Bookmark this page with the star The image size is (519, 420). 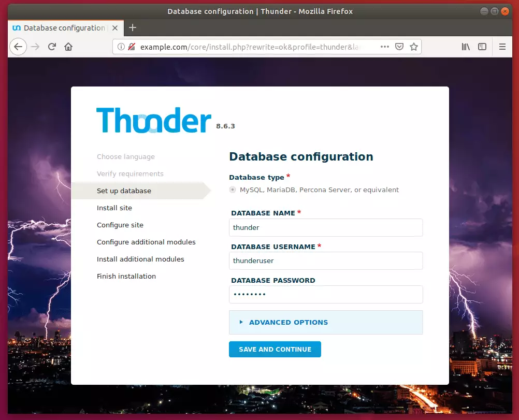click(414, 47)
